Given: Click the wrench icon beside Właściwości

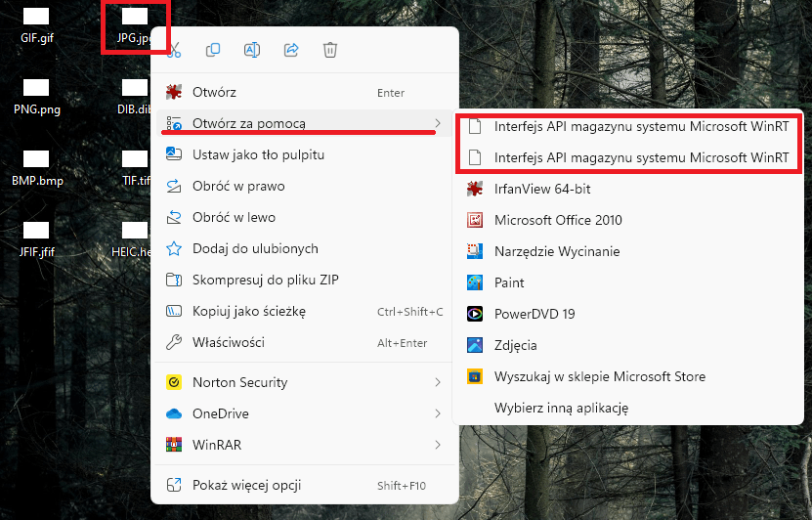Looking at the screenshot, I should click(174, 342).
